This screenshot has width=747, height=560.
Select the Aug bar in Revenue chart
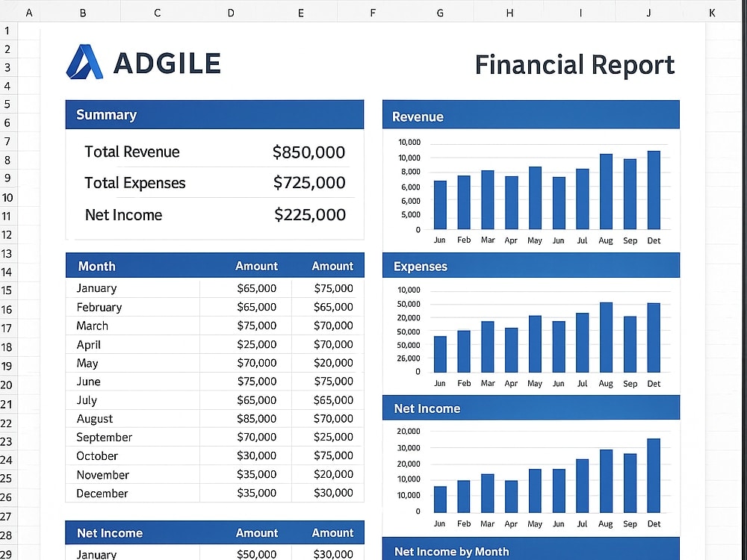[606, 191]
